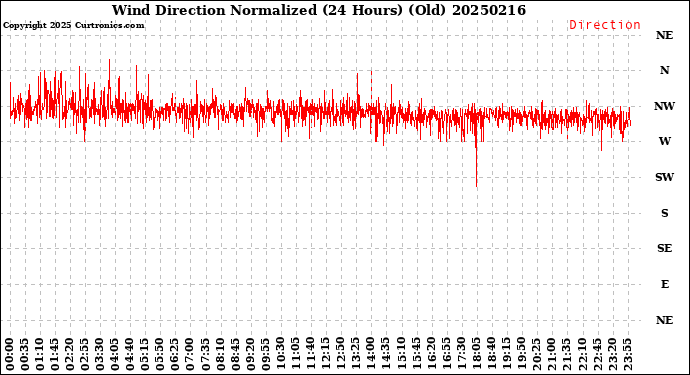Click the '18:40' time label
Image resolution: width=690 pixels, height=375 pixels.
coord(491,355)
